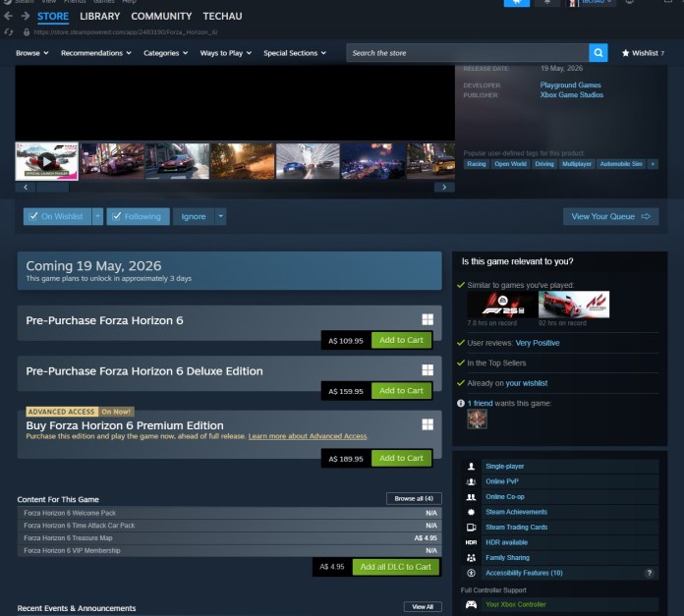Open the TECHAU profile tab
This screenshot has height=616, width=684.
point(222,16)
